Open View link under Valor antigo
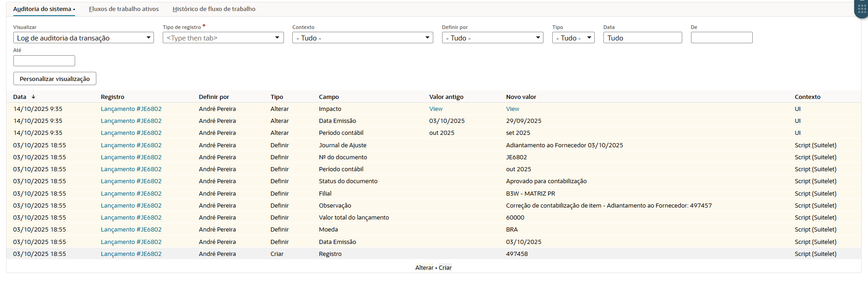 click(x=436, y=109)
